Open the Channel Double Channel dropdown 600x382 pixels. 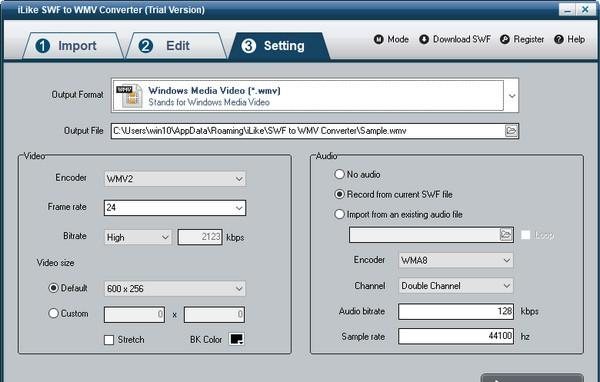[456, 286]
